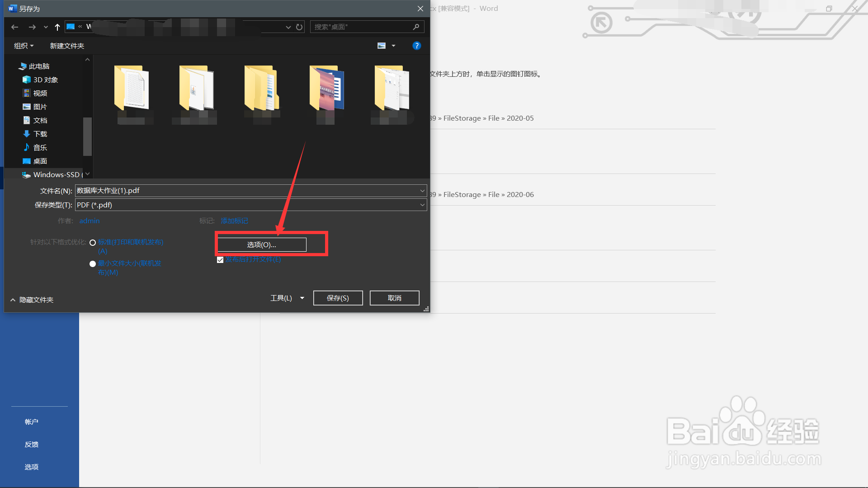Select the Downloads folder (下载)

click(x=40, y=134)
